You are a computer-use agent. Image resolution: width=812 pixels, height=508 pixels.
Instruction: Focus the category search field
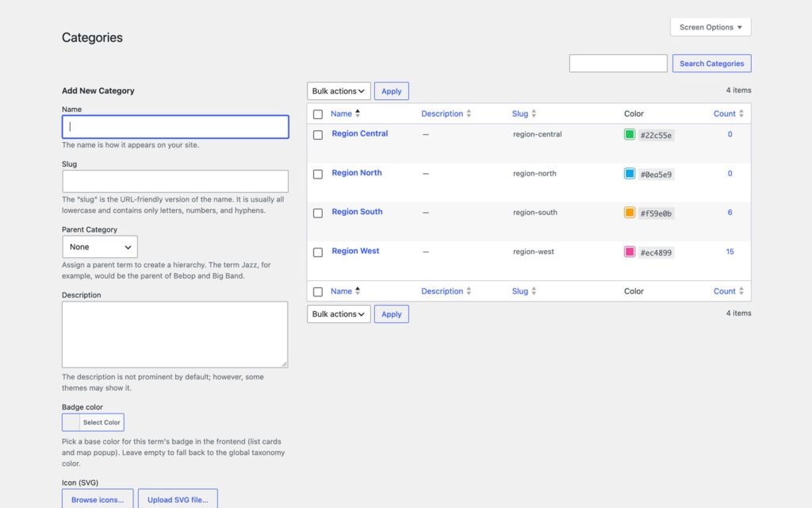click(618, 63)
